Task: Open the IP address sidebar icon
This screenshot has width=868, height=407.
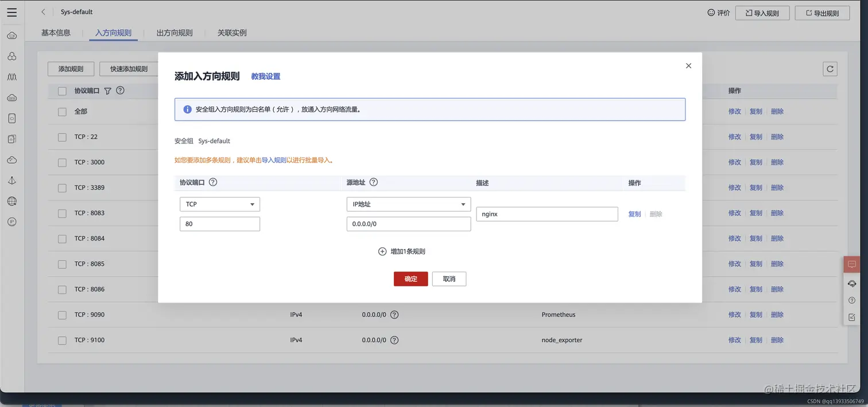Action: [x=12, y=222]
